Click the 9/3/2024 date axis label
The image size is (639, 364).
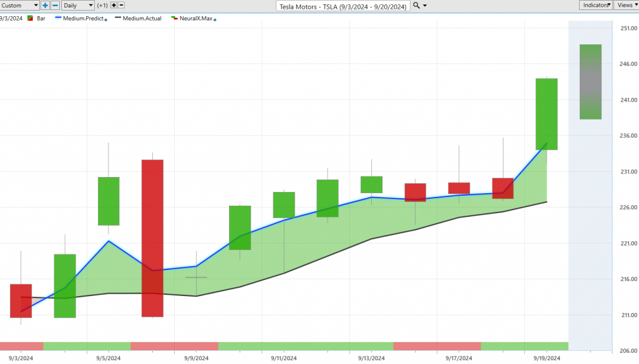click(21, 358)
